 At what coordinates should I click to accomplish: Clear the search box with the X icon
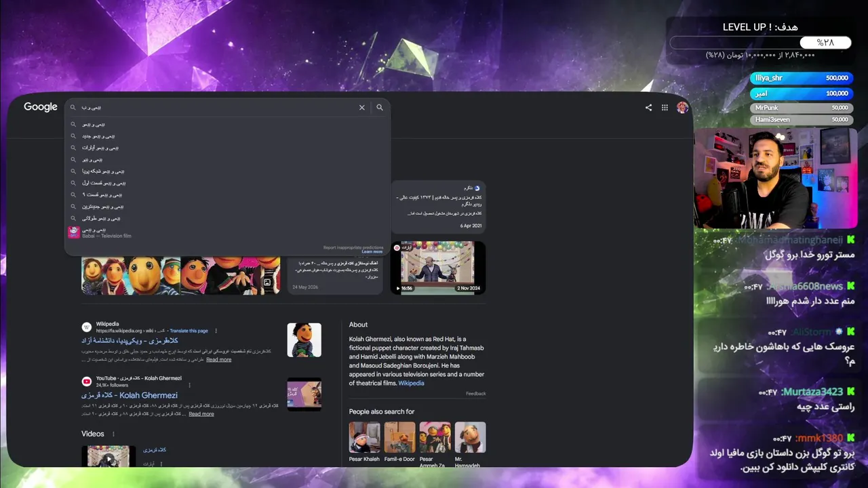362,107
